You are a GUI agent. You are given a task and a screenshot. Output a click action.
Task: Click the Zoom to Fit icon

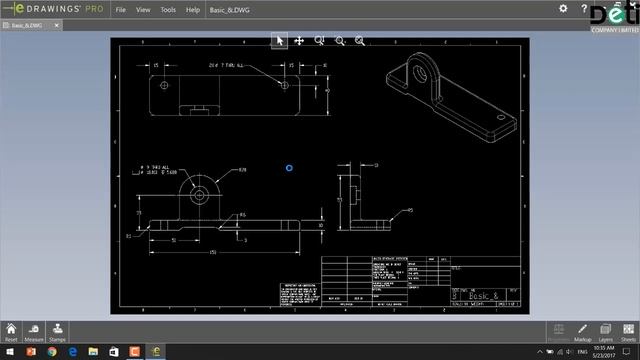pos(360,40)
